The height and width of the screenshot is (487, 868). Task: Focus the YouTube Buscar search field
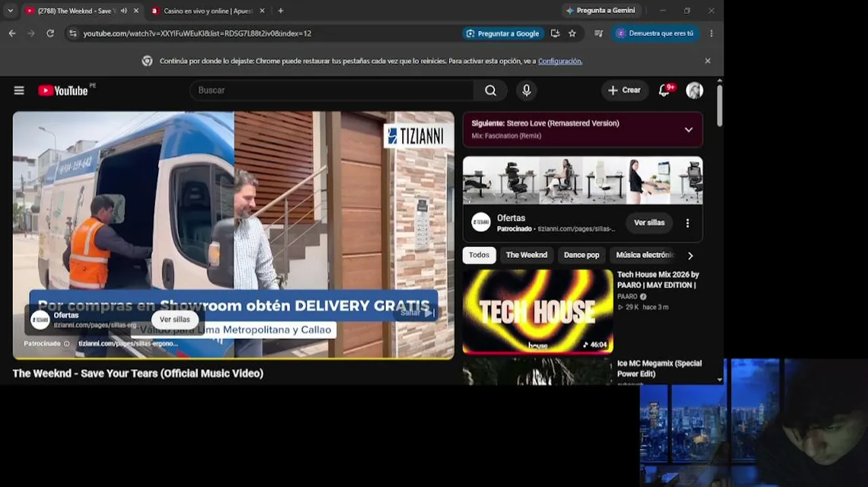tap(332, 91)
